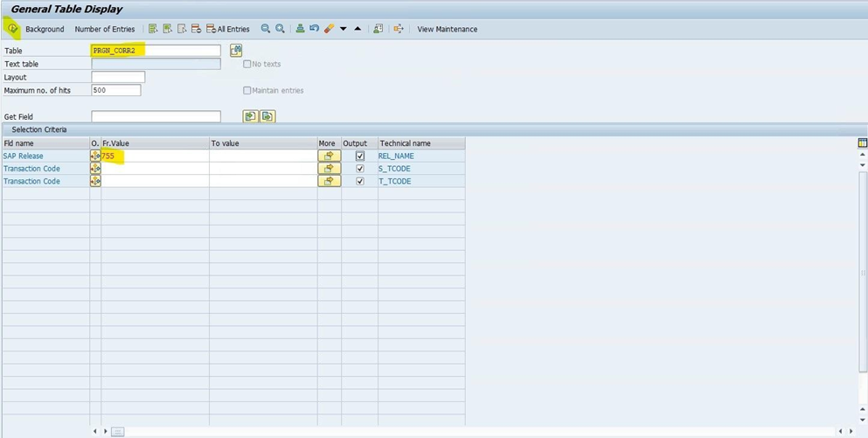Click the Execute icon in toolbar
The width and height of the screenshot is (868, 438).
tap(12, 29)
